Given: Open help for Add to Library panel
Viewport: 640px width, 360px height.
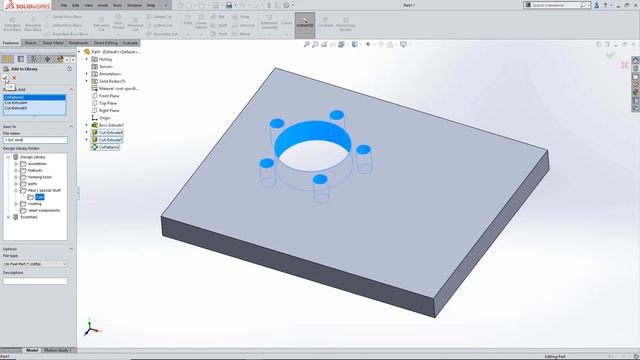Looking at the screenshot, I should tap(69, 69).
